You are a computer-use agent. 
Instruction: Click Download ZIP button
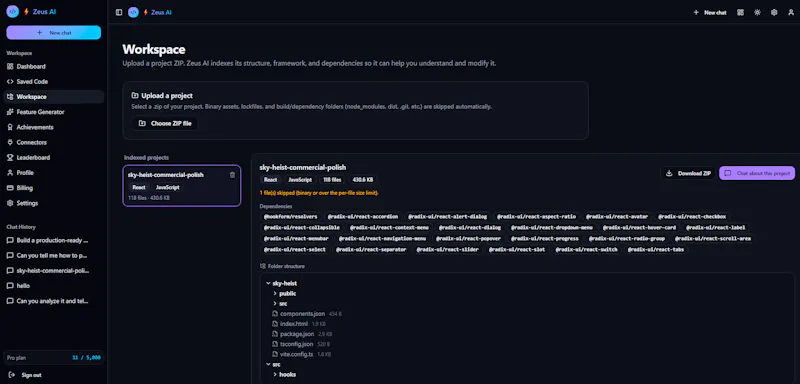coord(688,173)
